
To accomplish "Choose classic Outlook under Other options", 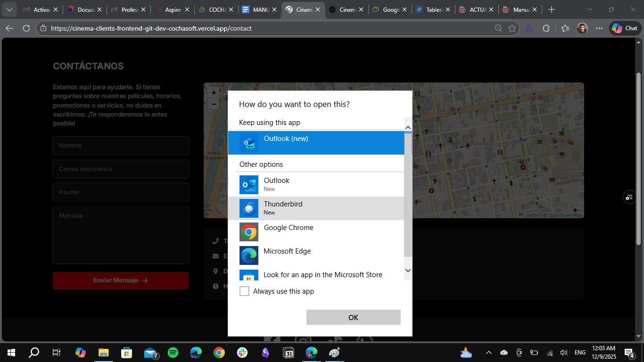I will (316, 184).
